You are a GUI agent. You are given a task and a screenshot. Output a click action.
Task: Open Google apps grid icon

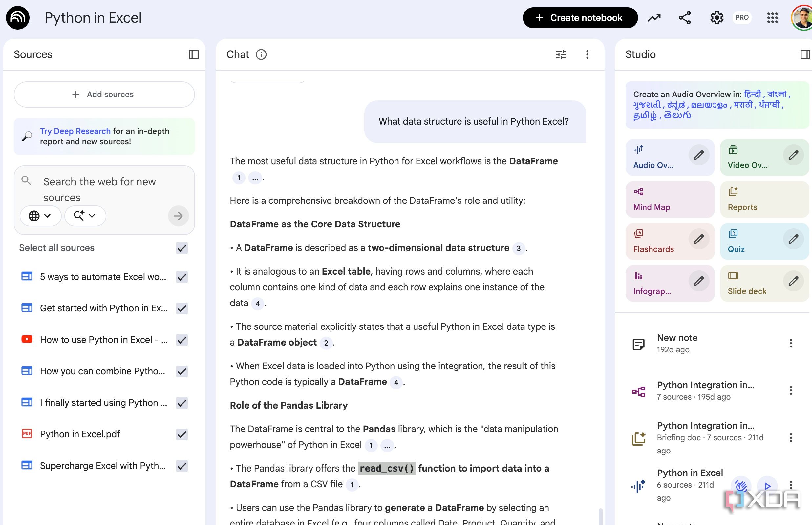[x=772, y=18]
